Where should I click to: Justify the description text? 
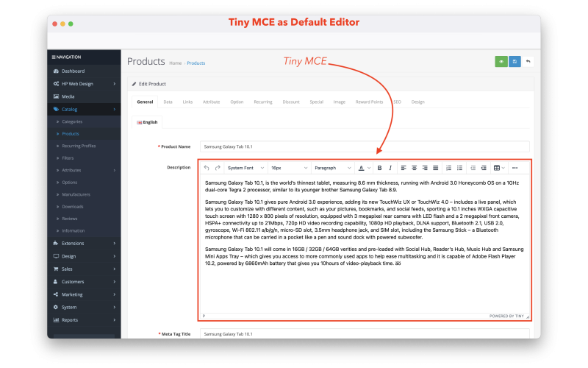[x=435, y=168]
